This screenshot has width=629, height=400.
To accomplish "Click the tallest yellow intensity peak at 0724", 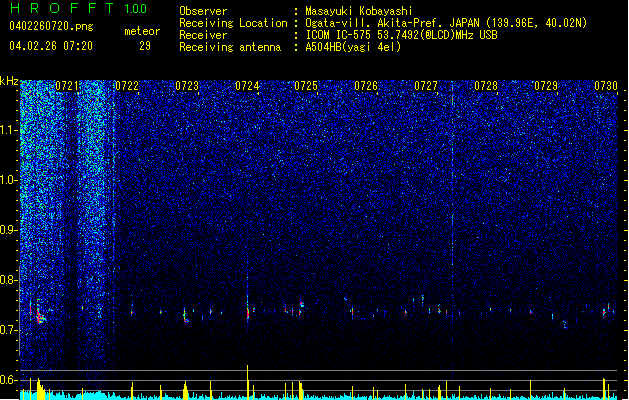I will tap(248, 382).
